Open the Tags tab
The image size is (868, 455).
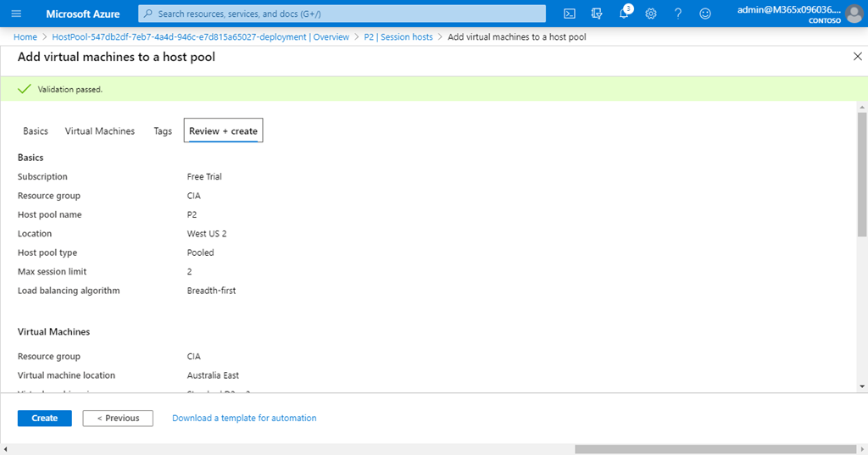[x=163, y=131]
